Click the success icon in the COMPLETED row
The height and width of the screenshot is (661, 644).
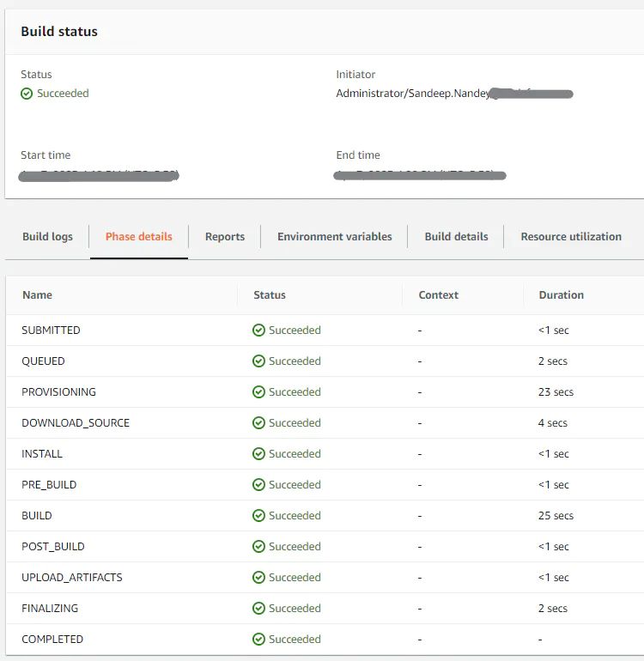[x=258, y=640]
